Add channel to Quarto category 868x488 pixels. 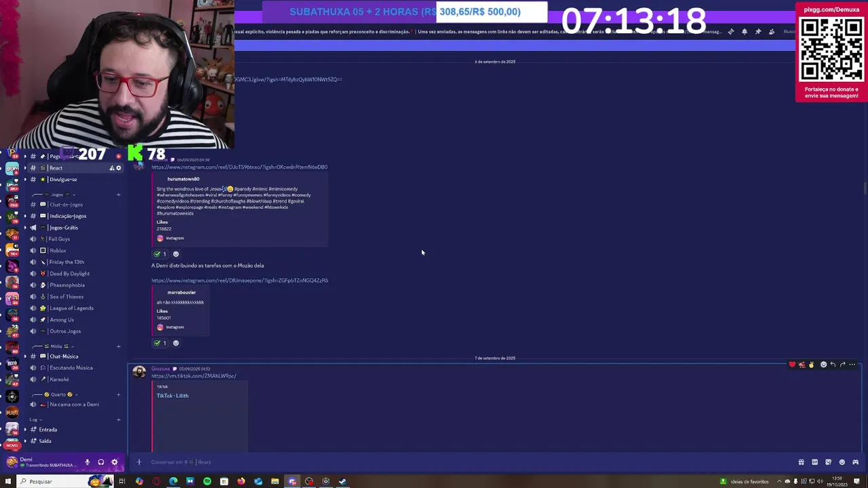119,394
